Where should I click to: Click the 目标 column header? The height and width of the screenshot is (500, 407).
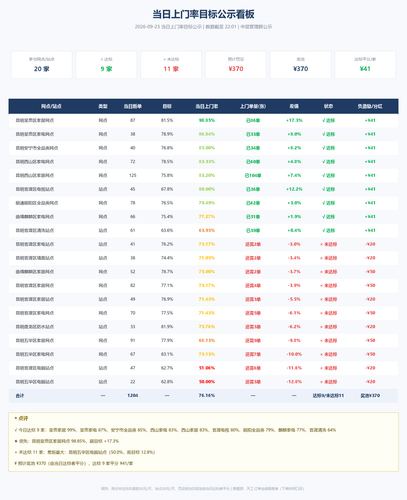pyautogui.click(x=167, y=106)
